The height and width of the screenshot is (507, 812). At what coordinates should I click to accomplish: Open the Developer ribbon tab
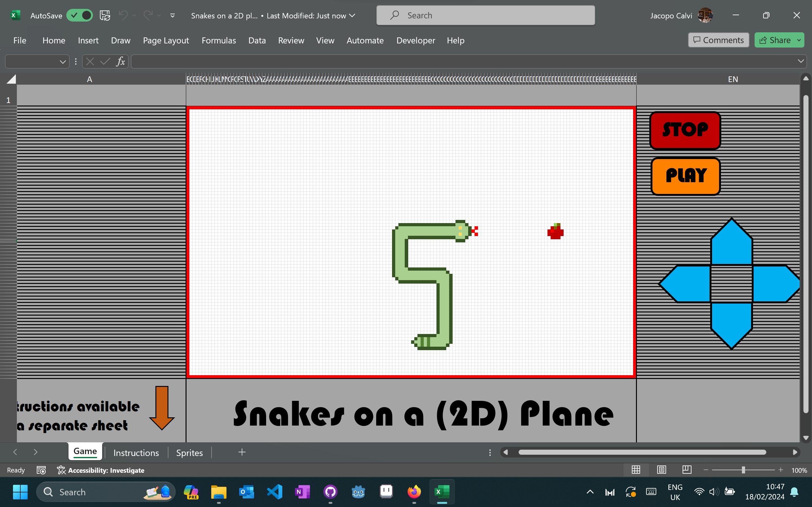[x=416, y=41]
